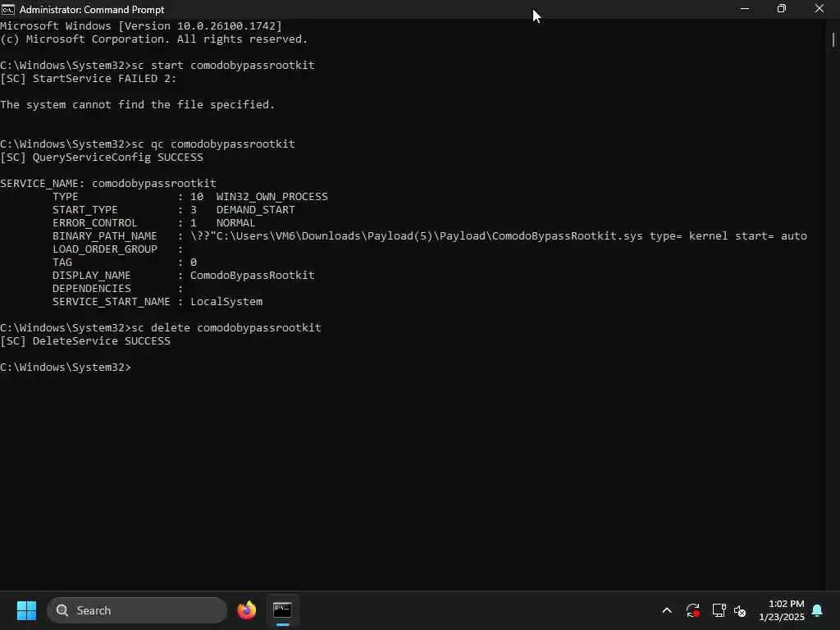Screen dimensions: 840x630
Task: Click the "sc qc comodobypassrootkit" command line
Action: pos(148,144)
